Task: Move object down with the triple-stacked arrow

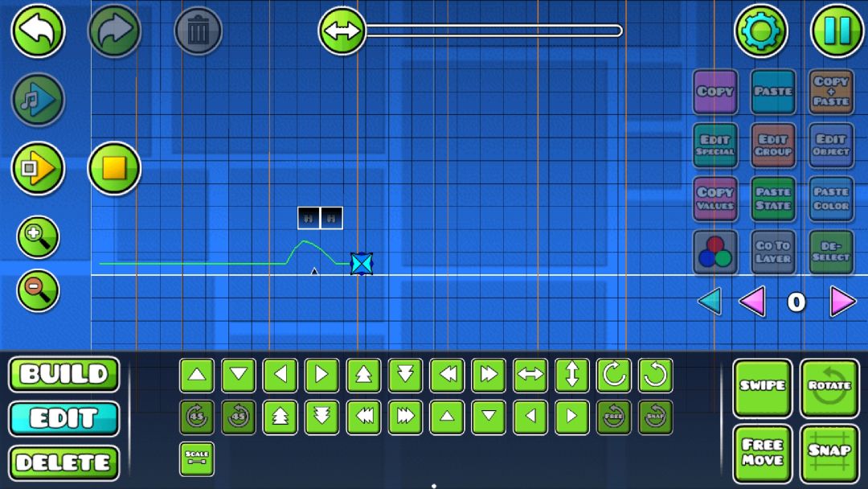Action: click(322, 417)
